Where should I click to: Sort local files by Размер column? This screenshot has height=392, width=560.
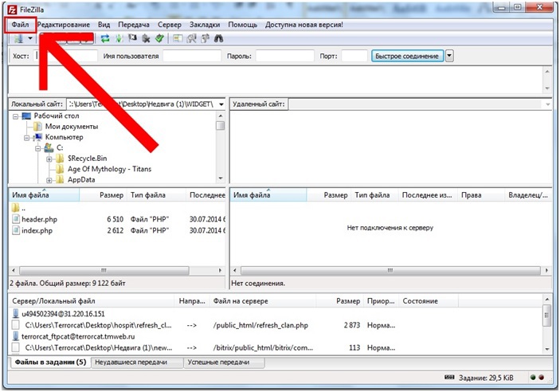point(103,195)
